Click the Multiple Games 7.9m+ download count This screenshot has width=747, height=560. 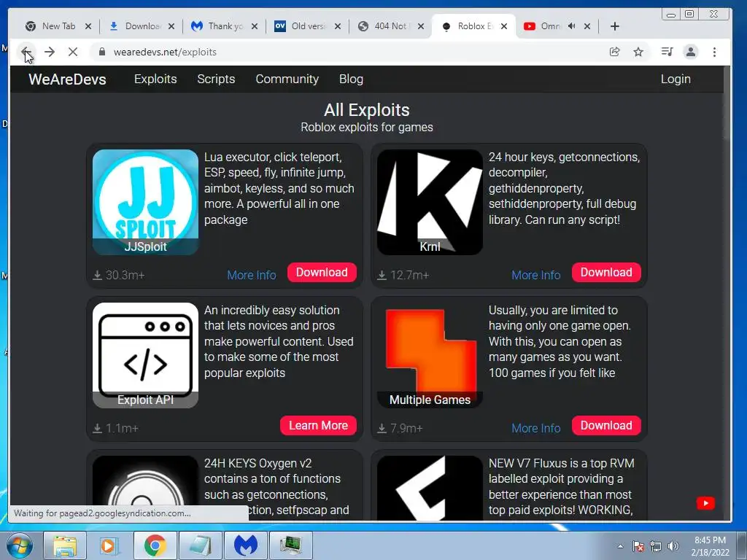click(400, 428)
